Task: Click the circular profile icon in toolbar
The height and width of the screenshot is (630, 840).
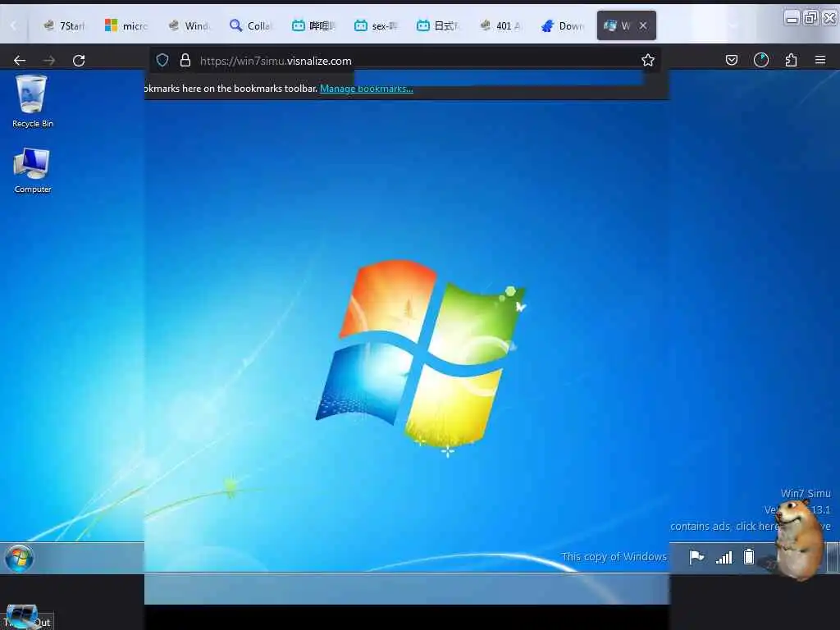Action: tap(760, 60)
